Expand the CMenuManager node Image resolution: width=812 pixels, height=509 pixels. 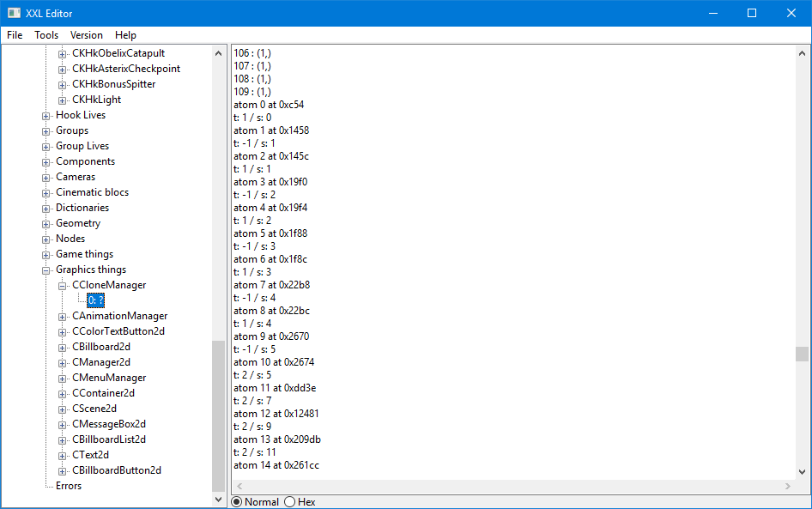point(62,379)
